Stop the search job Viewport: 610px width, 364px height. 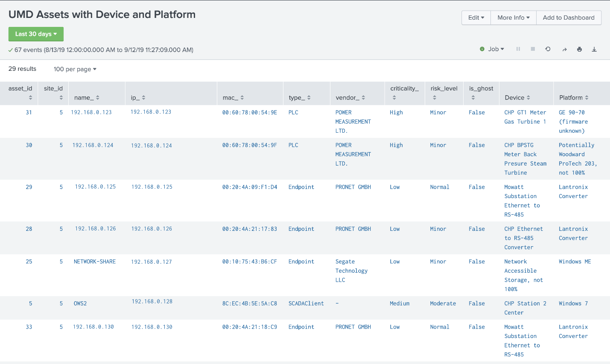tap(533, 49)
